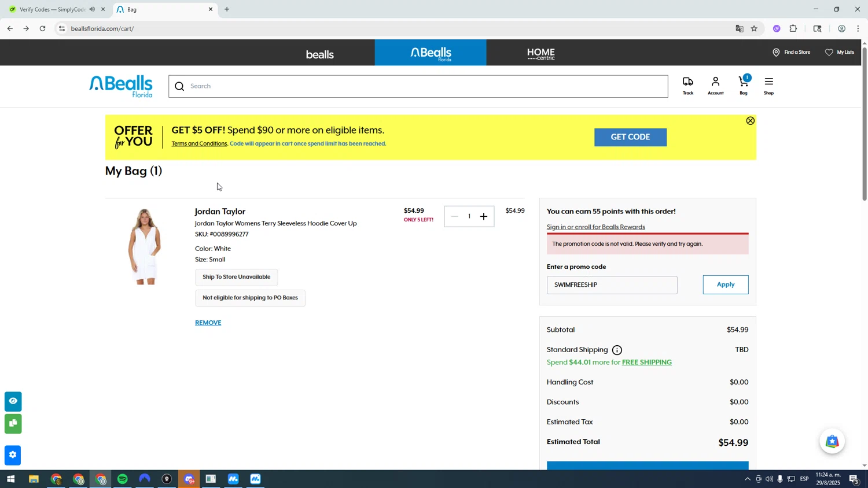This screenshot has height=488, width=868.
Task: Open Windows notification center
Action: click(854, 479)
